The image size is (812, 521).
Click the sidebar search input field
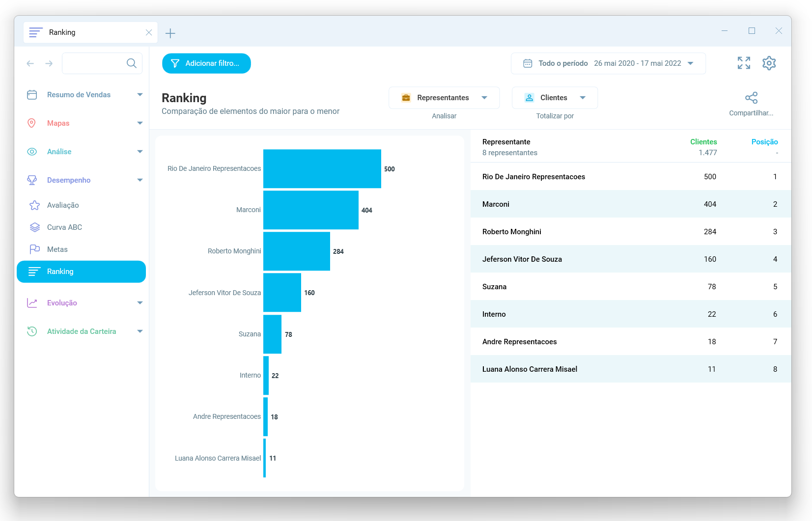[x=102, y=63]
